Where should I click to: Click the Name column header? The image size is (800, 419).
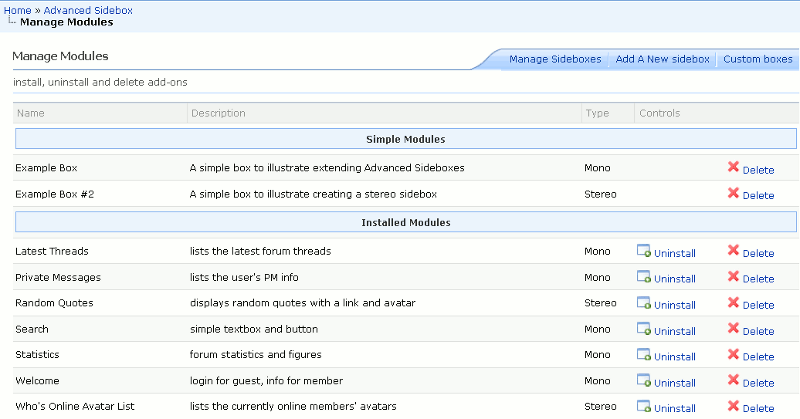click(31, 113)
